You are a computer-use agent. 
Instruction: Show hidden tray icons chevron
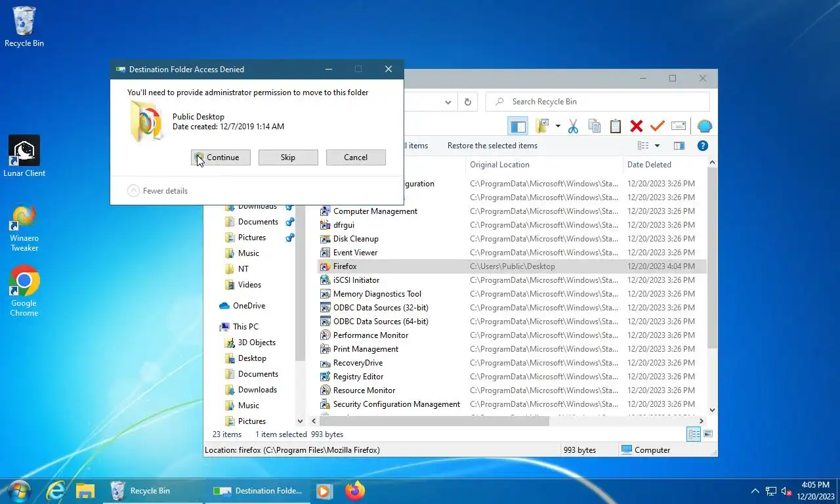(755, 491)
